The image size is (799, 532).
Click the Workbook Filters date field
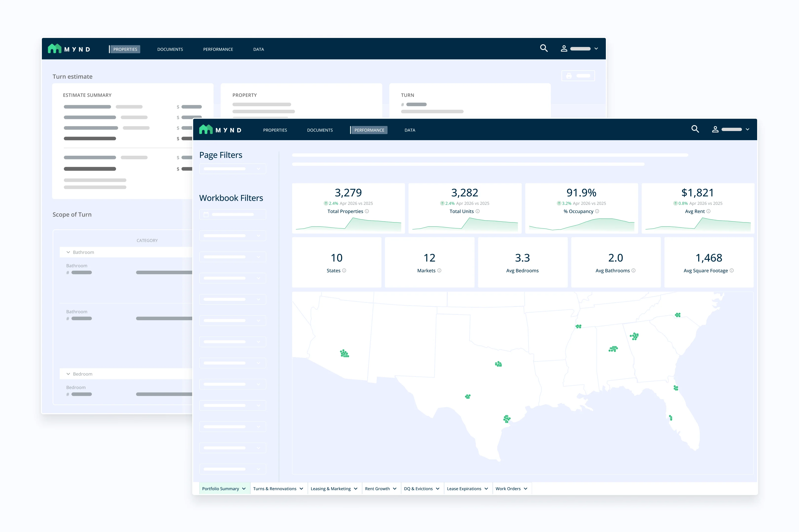tap(233, 215)
